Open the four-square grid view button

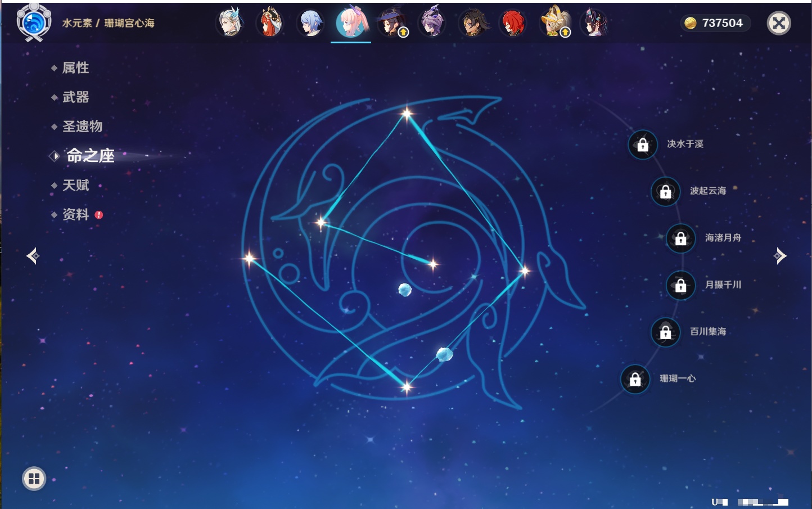34,479
